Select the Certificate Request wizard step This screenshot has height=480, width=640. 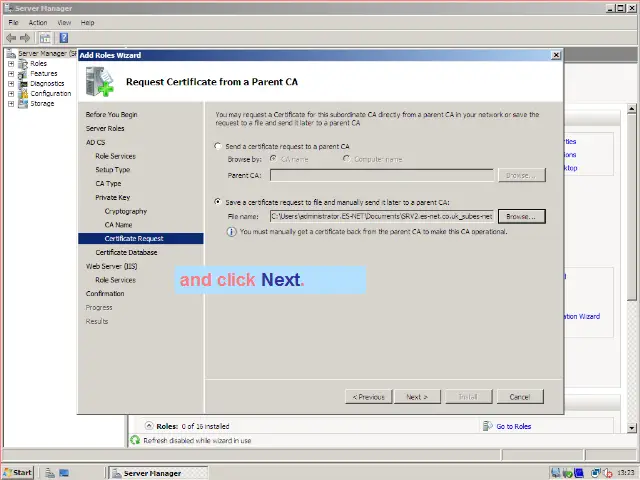click(x=141, y=238)
